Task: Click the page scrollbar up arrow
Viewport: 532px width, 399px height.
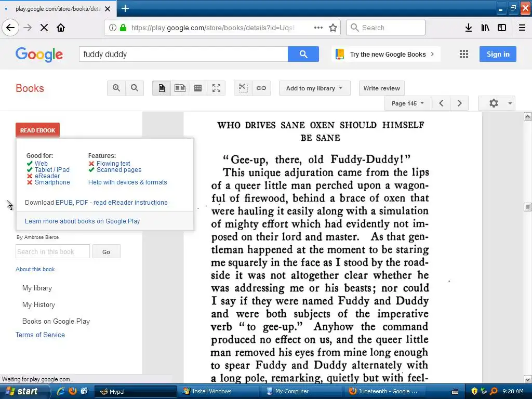Action: [x=528, y=117]
